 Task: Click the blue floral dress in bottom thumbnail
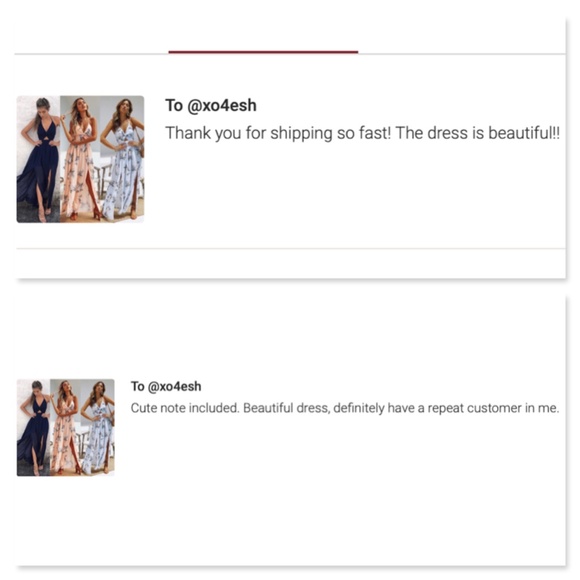coord(98,427)
